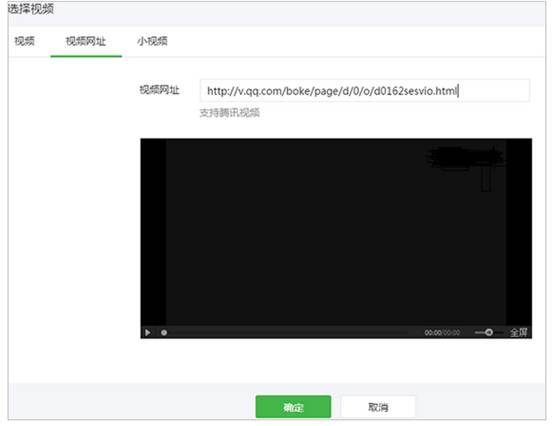Image resolution: width=553 pixels, height=426 pixels.
Task: Click the volume track right of the knob
Action: 498,333
